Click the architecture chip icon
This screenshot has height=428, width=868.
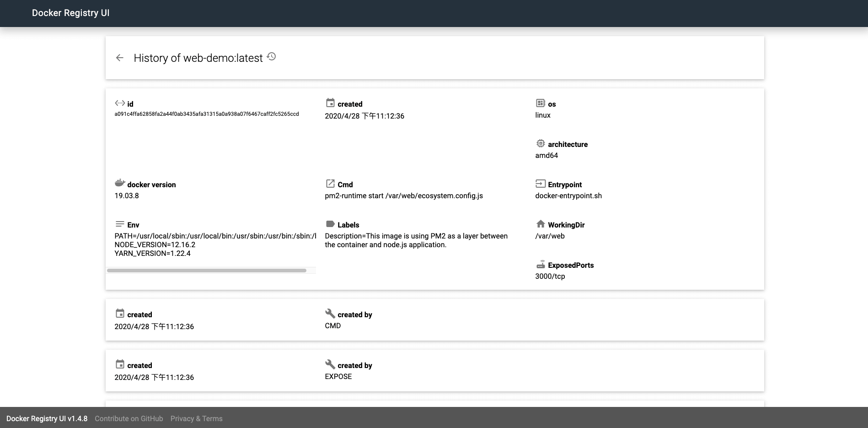tap(541, 144)
